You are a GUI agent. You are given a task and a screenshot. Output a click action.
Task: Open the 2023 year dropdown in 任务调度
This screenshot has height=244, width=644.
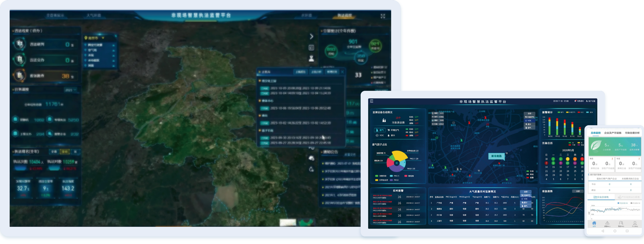[71, 90]
